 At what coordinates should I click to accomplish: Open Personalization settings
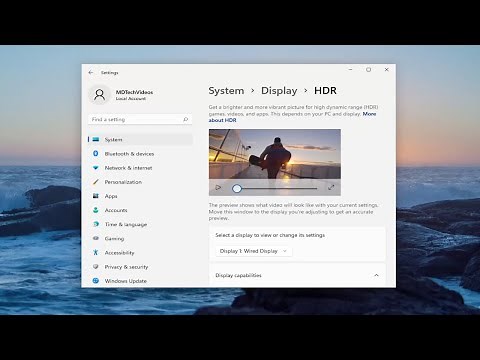[140, 182]
